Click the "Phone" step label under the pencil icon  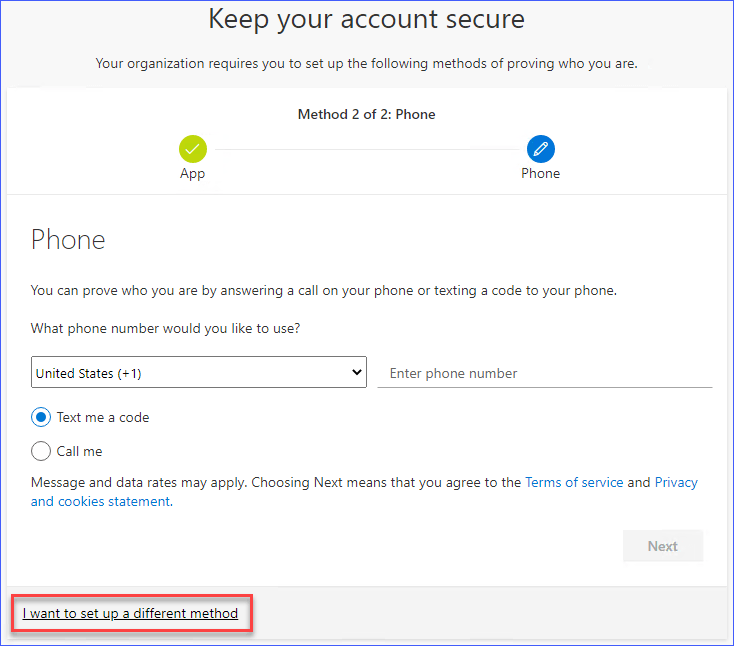click(x=540, y=174)
